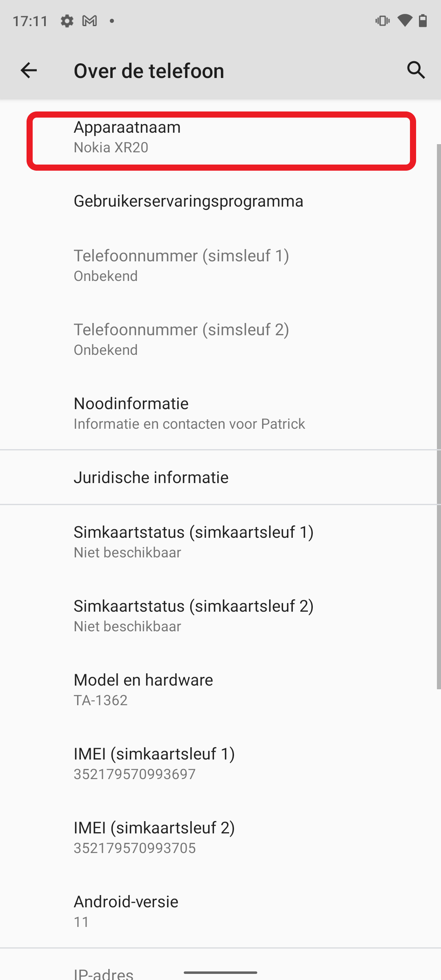Open Apparaatnaam Nokia XR20 entry
This screenshot has width=441, height=980.
[x=220, y=137]
